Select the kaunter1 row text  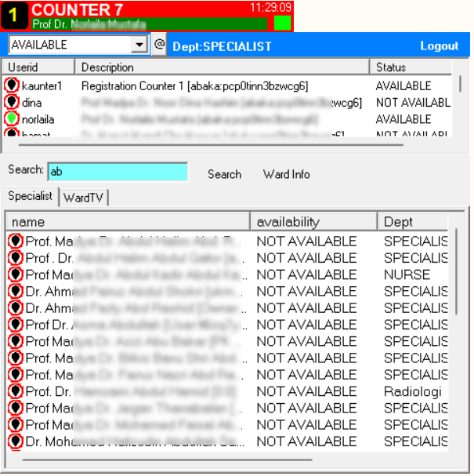click(42, 86)
